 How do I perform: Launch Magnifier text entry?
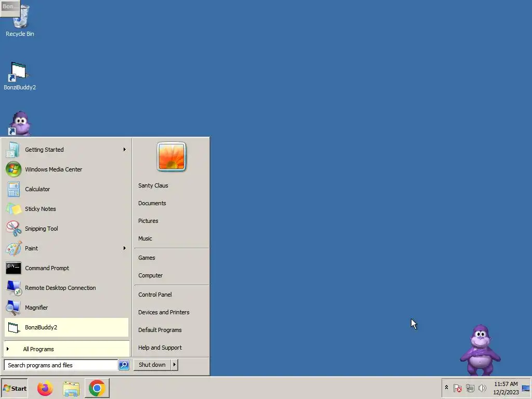pyautogui.click(x=36, y=308)
